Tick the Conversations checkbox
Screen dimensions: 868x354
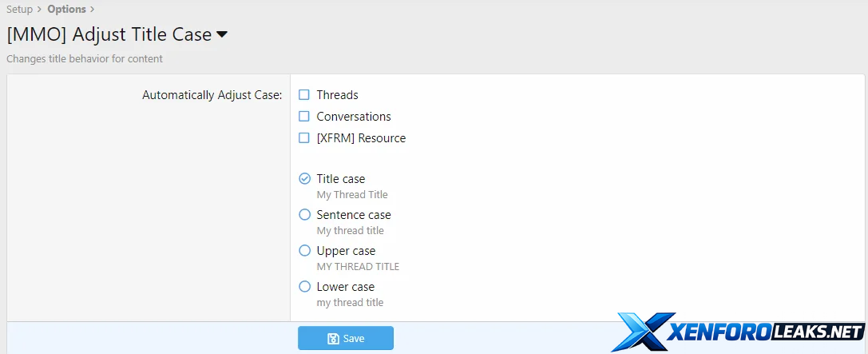[304, 117]
